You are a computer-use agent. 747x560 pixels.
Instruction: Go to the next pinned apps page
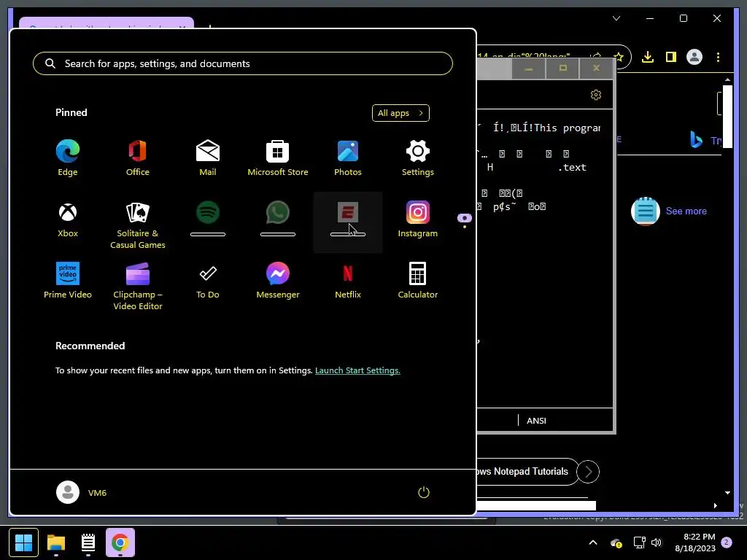(x=465, y=226)
